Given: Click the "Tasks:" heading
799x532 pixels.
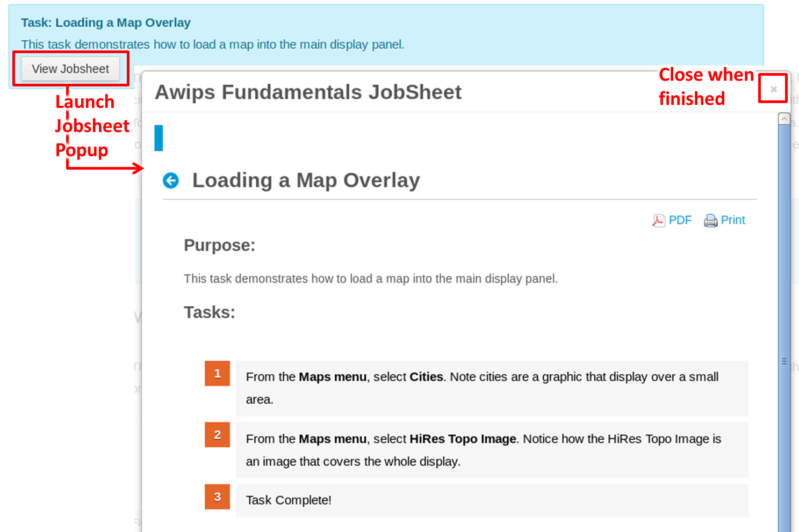Looking at the screenshot, I should pos(210,312).
